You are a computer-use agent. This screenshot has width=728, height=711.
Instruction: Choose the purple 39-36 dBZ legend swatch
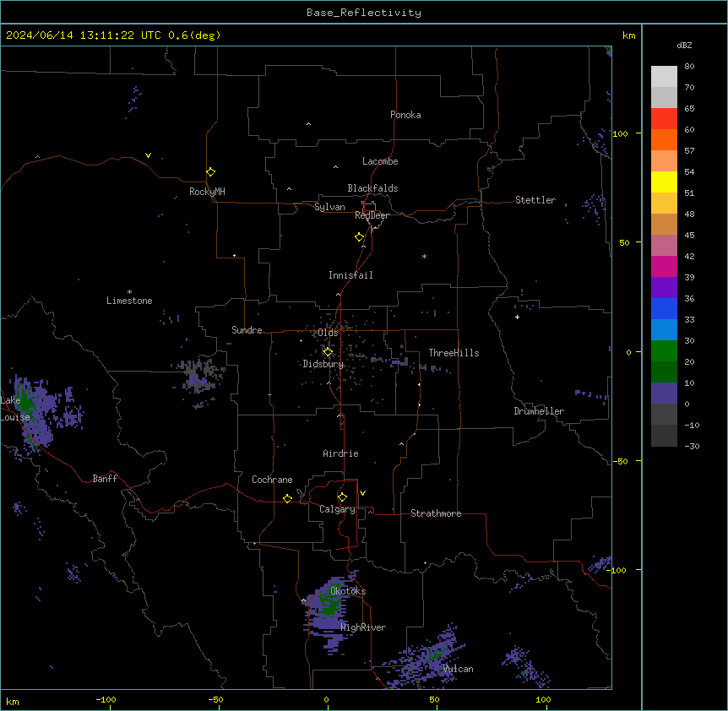(664, 288)
